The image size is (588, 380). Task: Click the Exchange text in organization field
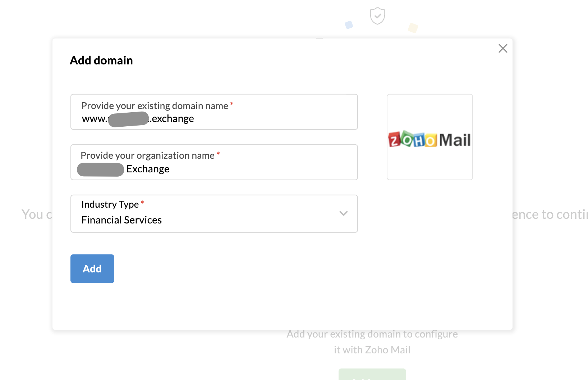pos(148,169)
